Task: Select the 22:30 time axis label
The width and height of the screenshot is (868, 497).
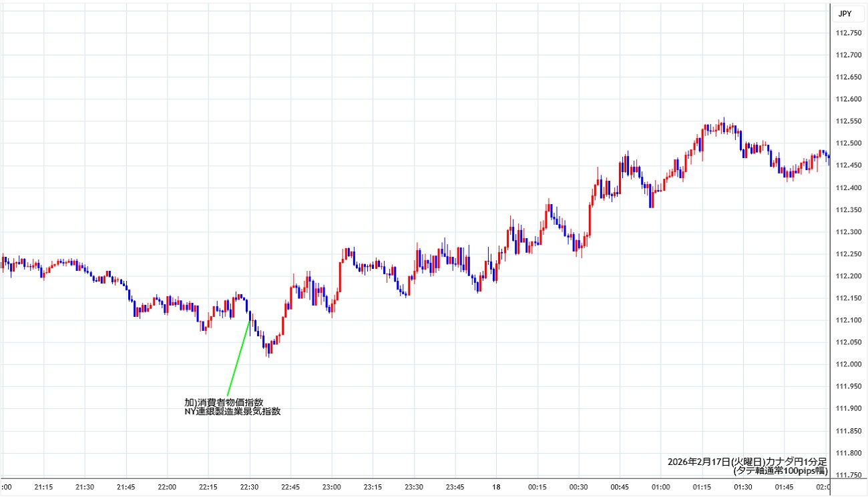Action: (249, 487)
